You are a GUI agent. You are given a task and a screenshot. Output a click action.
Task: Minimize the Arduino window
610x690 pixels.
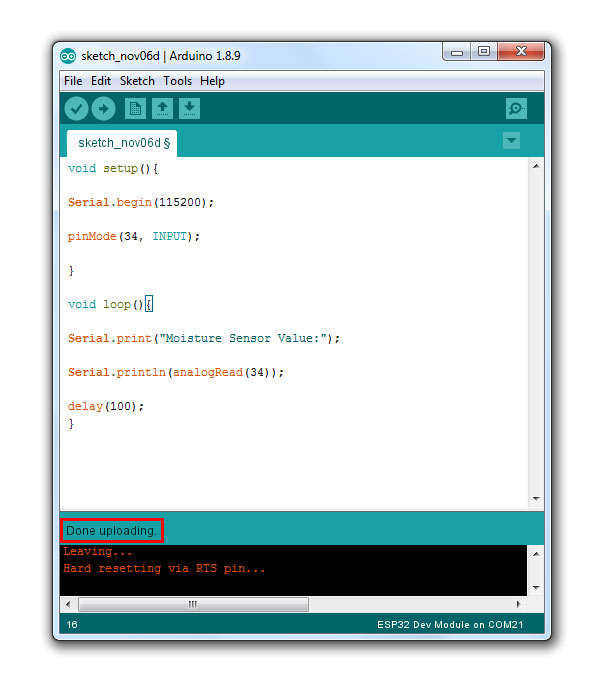457,52
